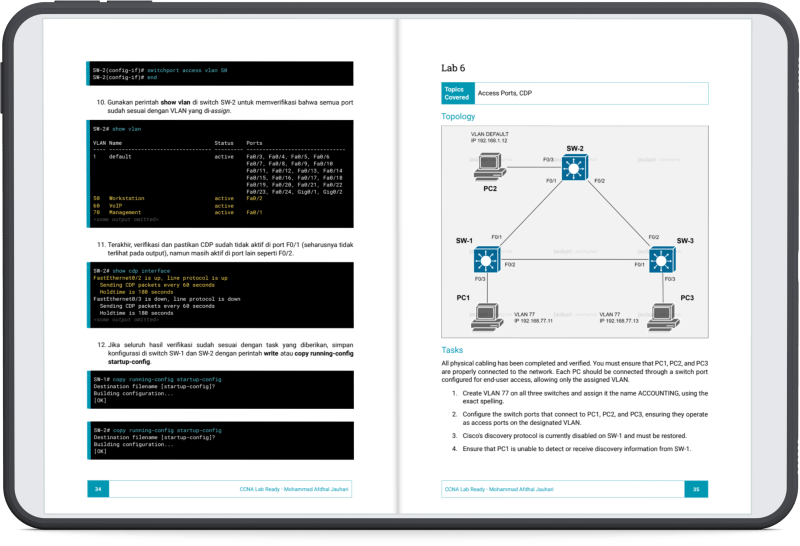Click the SW-1 switch icon in the topology
Screen dimensions: 800x546
tap(486, 262)
